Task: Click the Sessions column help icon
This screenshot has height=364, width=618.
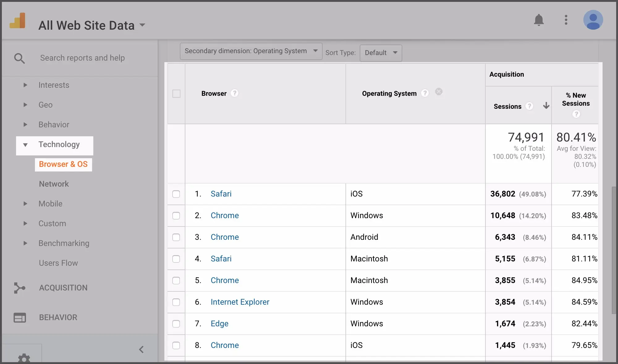Action: (x=530, y=106)
